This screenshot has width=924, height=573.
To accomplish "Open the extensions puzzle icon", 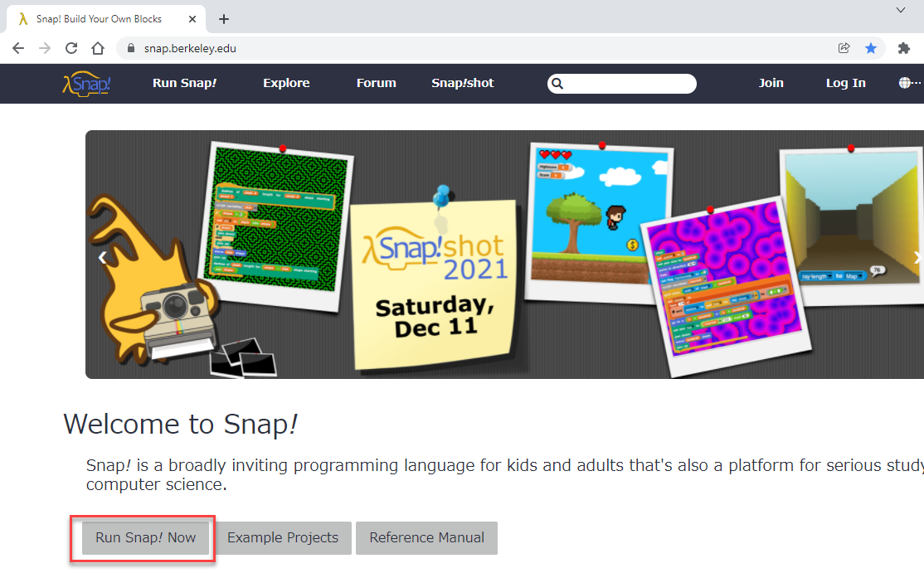I will [904, 48].
